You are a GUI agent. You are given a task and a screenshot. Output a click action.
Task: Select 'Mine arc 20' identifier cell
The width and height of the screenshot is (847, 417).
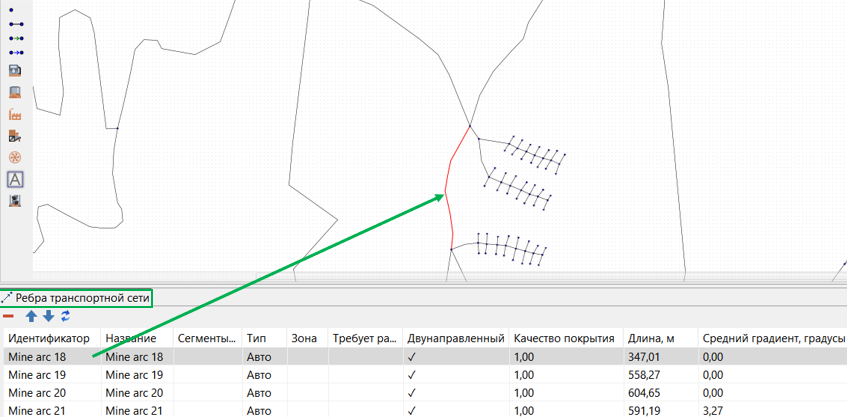click(x=52, y=393)
